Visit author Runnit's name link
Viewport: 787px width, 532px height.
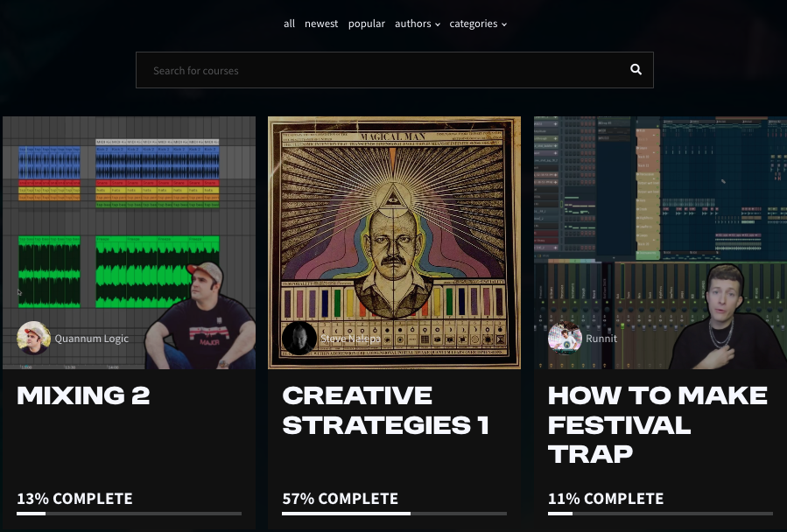(601, 339)
